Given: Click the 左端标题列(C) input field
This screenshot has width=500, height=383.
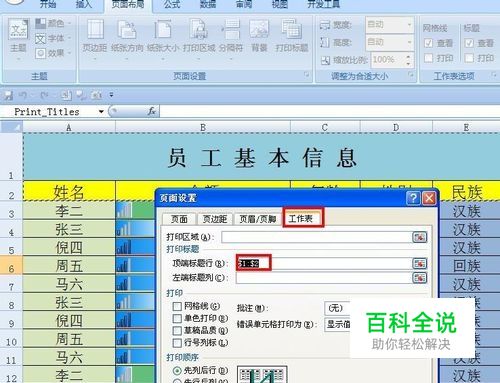Looking at the screenshot, I should coord(324,278).
